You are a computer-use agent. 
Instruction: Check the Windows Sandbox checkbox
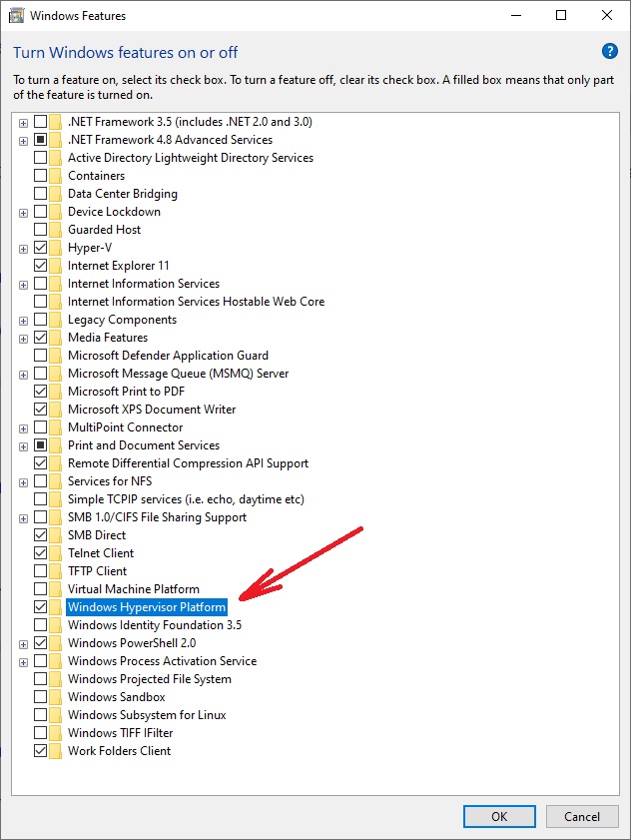click(40, 697)
